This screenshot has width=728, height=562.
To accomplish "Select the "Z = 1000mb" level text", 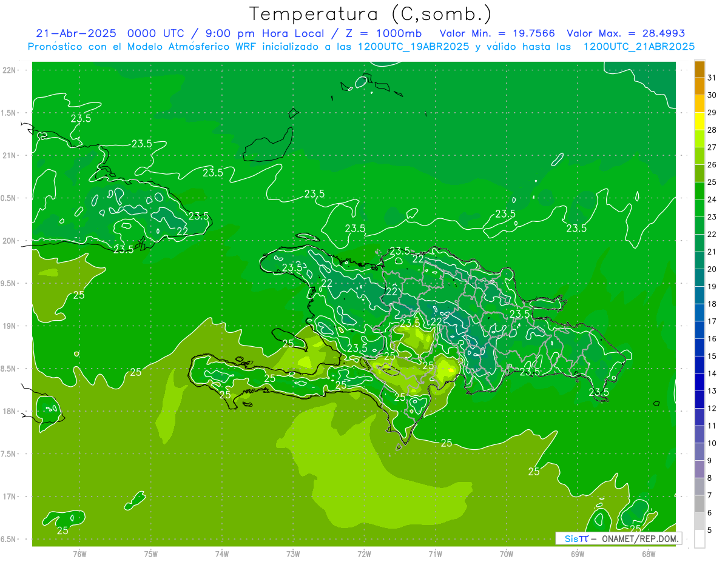I will coord(383,33).
